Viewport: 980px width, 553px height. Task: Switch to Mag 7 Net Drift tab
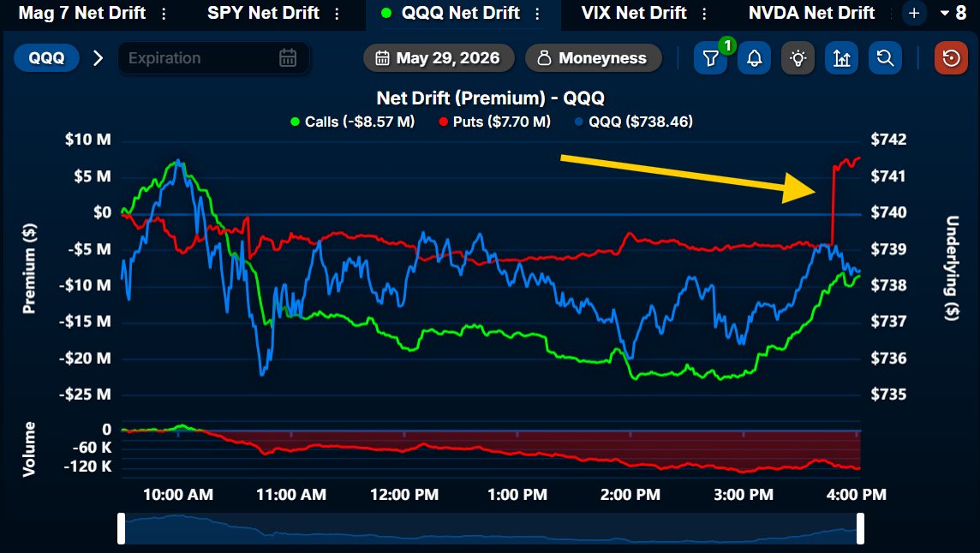(82, 13)
